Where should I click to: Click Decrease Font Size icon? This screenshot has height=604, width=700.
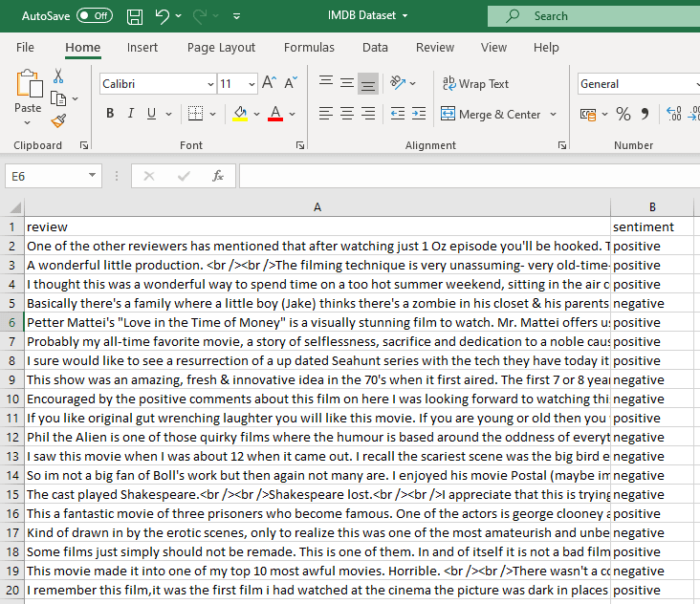point(291,82)
